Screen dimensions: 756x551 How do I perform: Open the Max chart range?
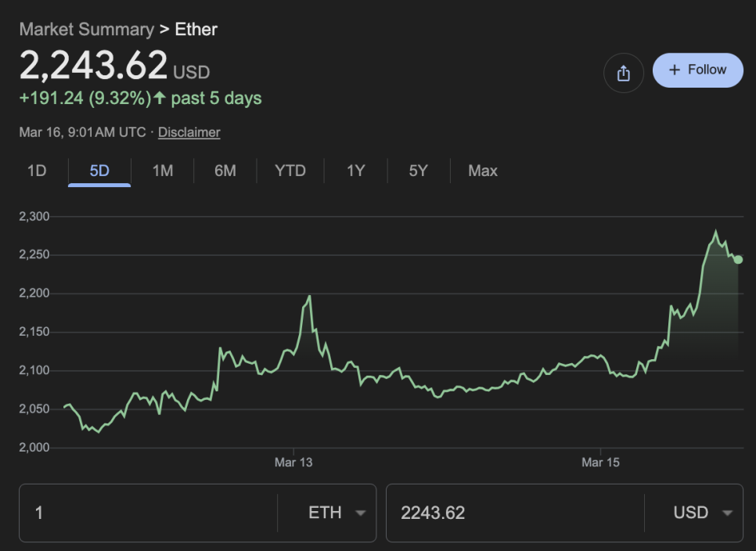coord(482,171)
